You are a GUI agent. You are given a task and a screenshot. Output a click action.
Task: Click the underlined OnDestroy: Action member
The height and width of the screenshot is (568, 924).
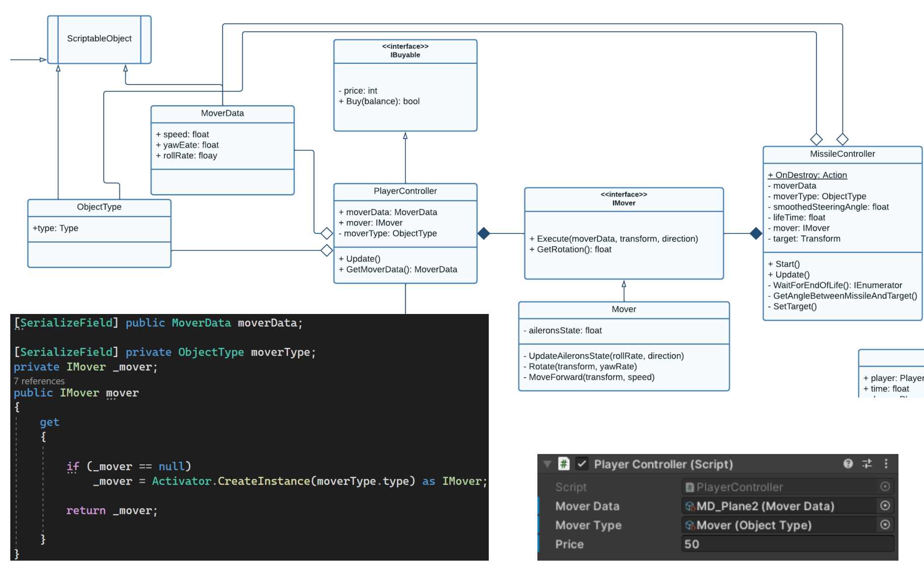point(807,175)
